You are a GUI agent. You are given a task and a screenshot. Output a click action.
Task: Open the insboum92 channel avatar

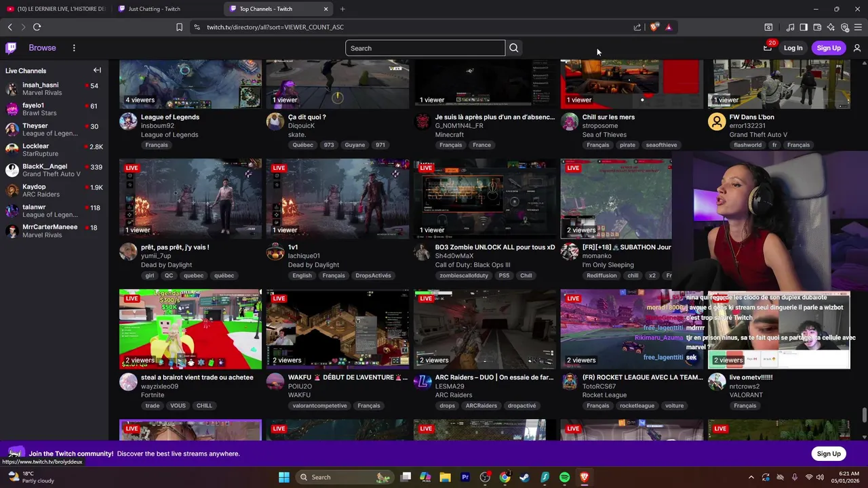(x=128, y=121)
